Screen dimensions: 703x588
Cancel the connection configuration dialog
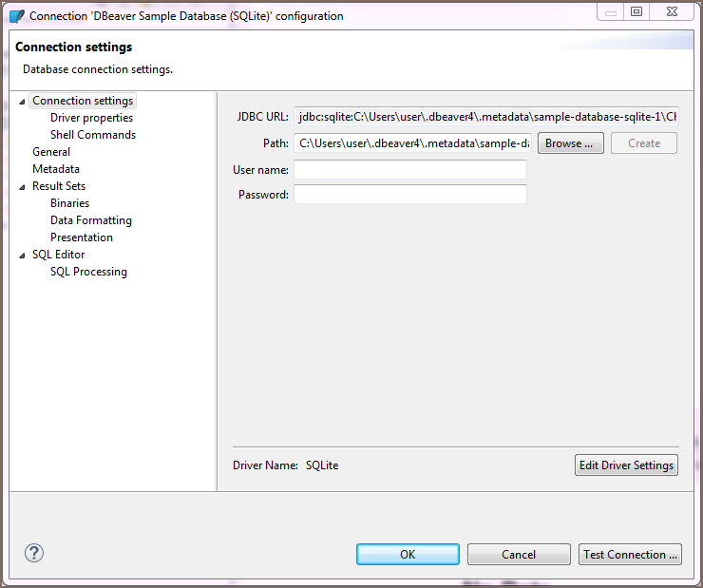519,554
